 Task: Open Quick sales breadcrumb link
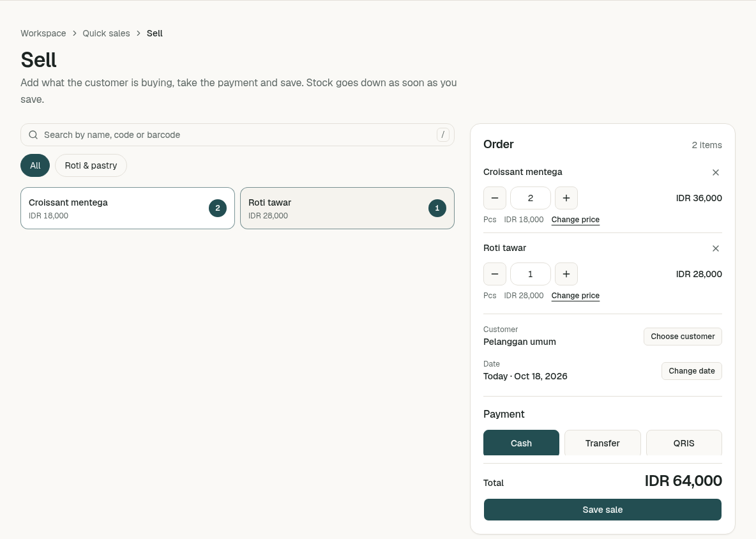tap(106, 33)
